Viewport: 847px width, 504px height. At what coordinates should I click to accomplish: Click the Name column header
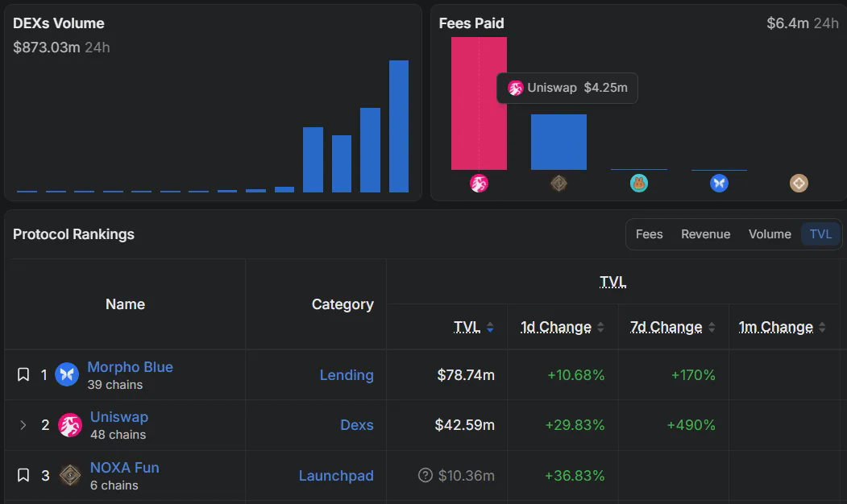pos(126,304)
